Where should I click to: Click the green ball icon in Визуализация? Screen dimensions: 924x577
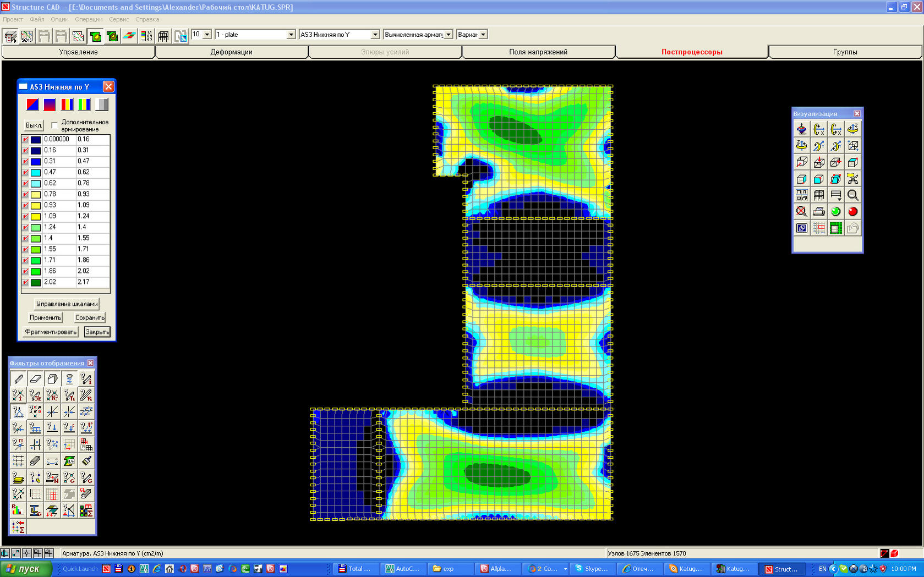coord(835,212)
